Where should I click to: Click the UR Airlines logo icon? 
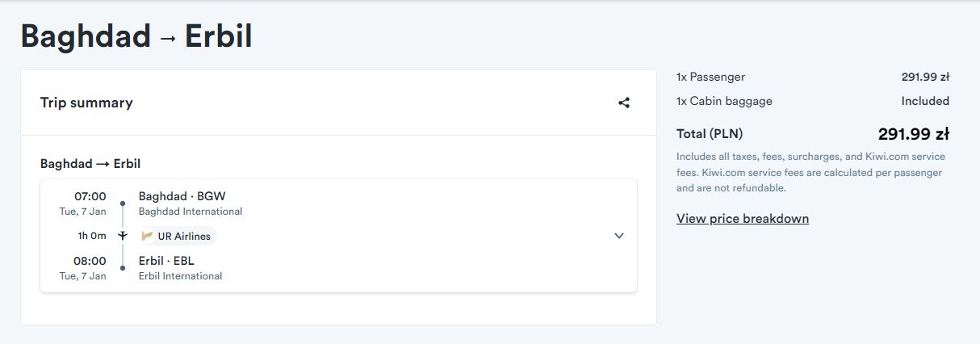coord(147,237)
